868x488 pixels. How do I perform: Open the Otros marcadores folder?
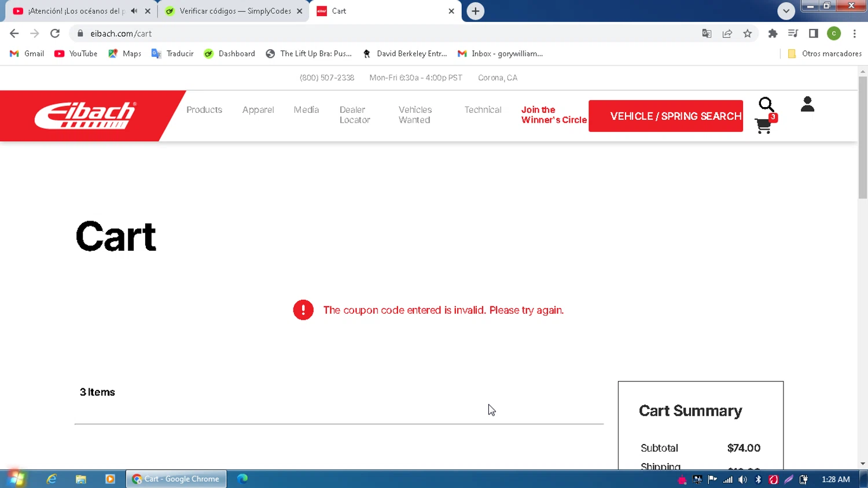(825, 53)
